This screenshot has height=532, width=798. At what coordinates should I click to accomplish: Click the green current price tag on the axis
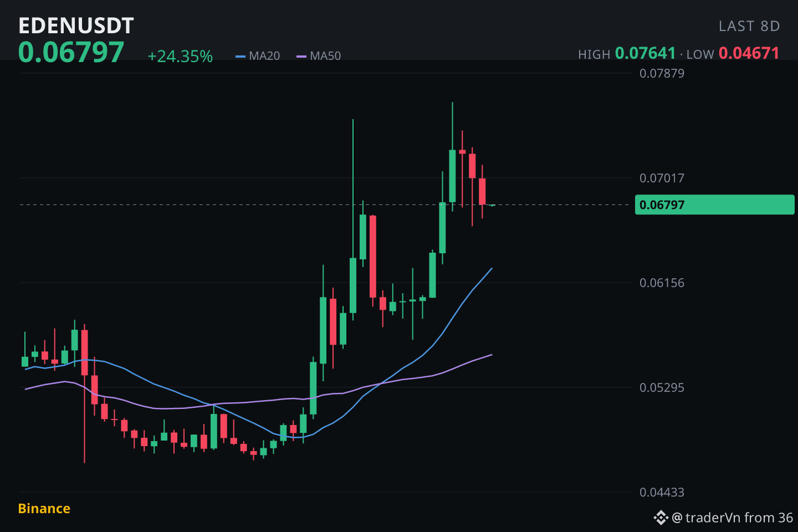tap(715, 204)
